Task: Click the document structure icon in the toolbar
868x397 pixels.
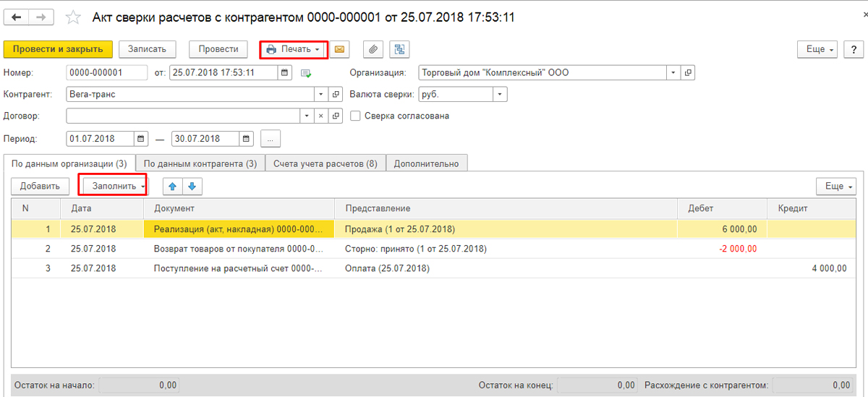Action: pos(399,49)
